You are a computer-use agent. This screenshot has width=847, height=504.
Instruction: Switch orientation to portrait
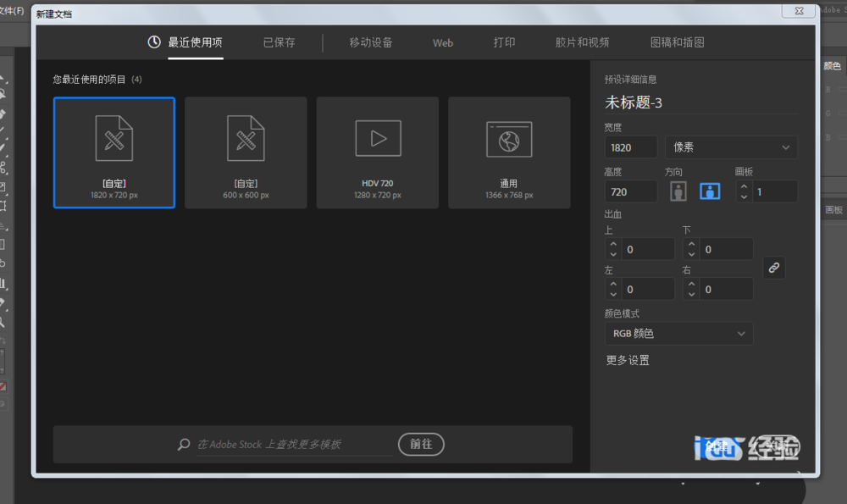pyautogui.click(x=678, y=191)
